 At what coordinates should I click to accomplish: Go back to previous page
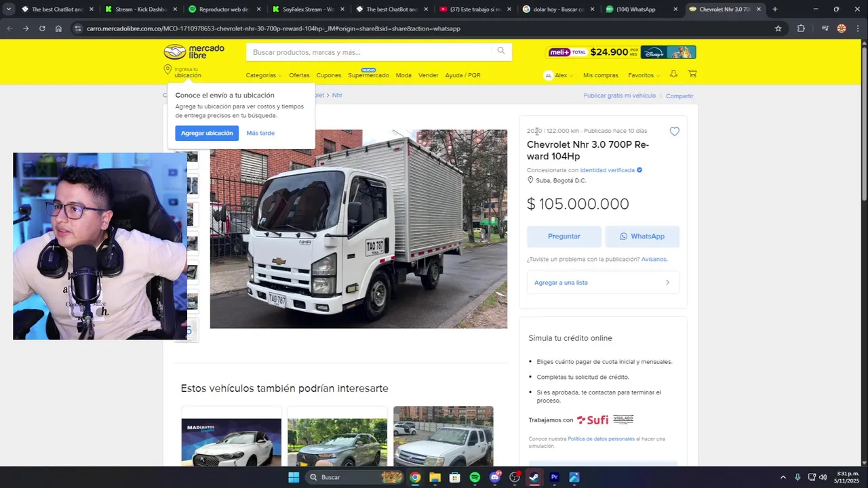[9, 28]
